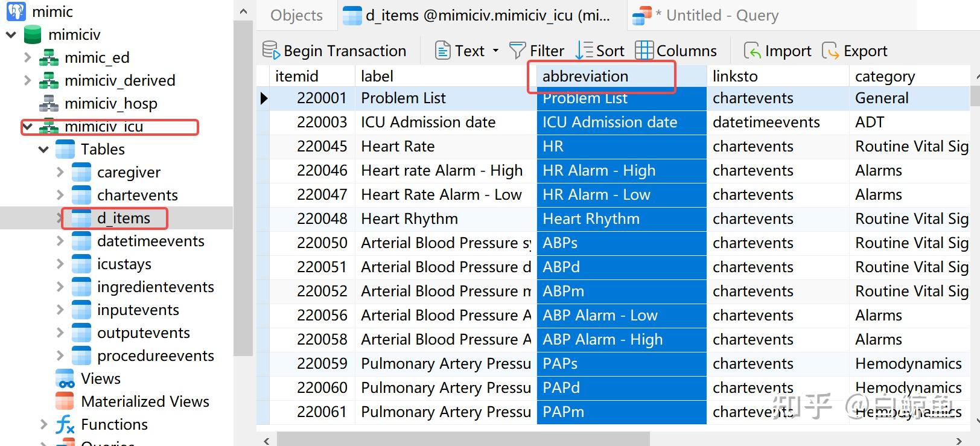The height and width of the screenshot is (446, 980).
Task: Open the outputevents table
Action: pos(143,333)
